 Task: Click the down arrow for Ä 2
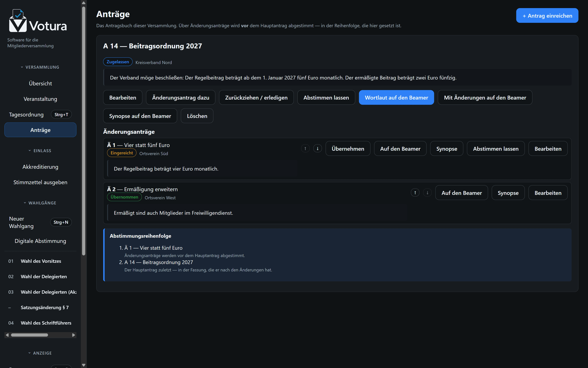tap(427, 193)
